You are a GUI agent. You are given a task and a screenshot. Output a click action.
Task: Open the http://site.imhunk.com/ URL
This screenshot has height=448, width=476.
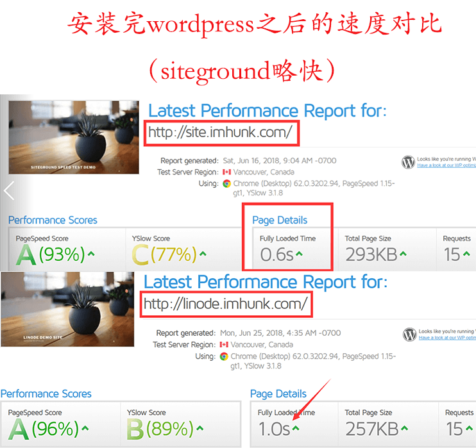click(221, 133)
